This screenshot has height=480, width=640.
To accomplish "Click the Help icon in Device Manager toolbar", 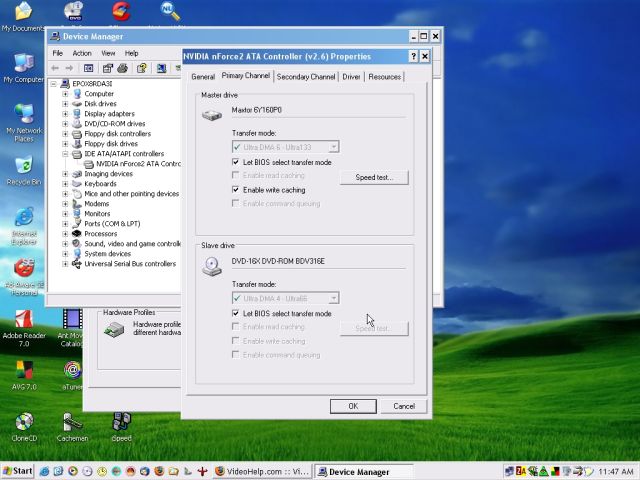I will 142,68.
